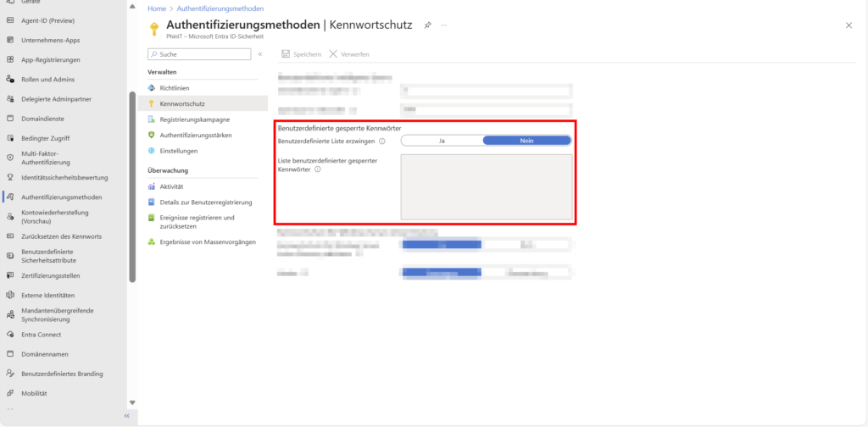Image resolution: width=868 pixels, height=427 pixels.
Task: Click the Verwerfen button
Action: 348,54
